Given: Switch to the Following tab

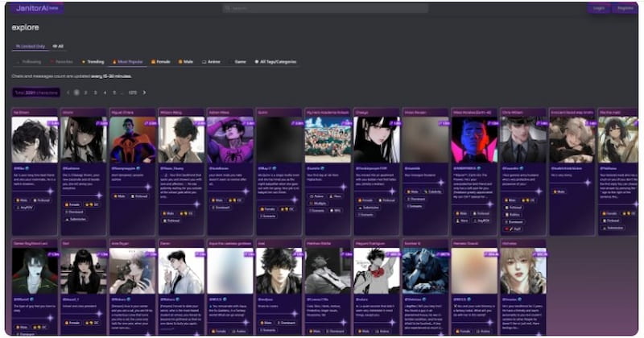Looking at the screenshot, I should pyautogui.click(x=30, y=62).
